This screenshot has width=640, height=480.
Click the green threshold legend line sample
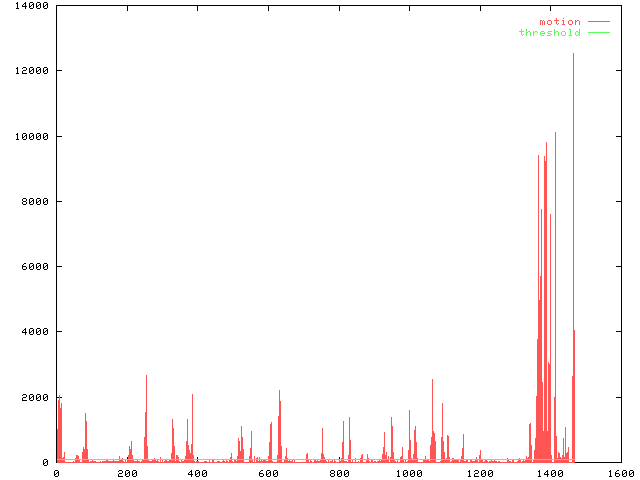pyautogui.click(x=598, y=33)
